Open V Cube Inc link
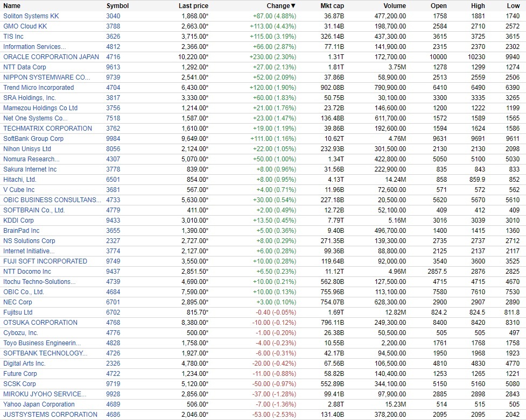 click(x=19, y=190)
